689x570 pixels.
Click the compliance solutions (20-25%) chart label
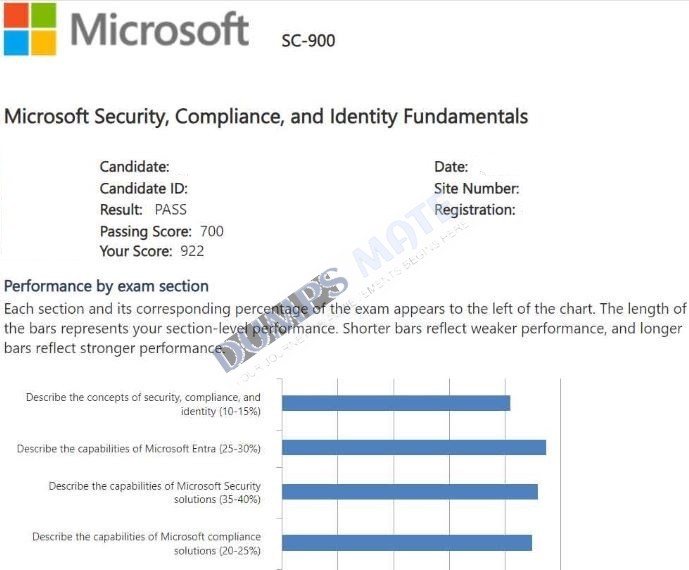[x=146, y=544]
